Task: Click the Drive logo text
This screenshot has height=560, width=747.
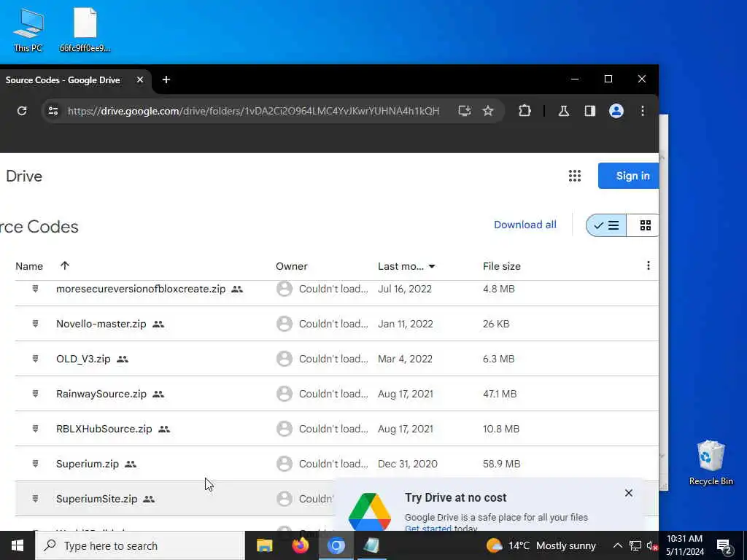Action: (24, 176)
